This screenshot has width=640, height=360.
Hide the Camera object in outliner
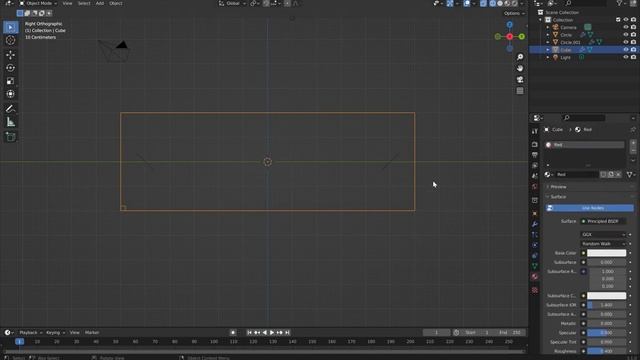tap(626, 27)
